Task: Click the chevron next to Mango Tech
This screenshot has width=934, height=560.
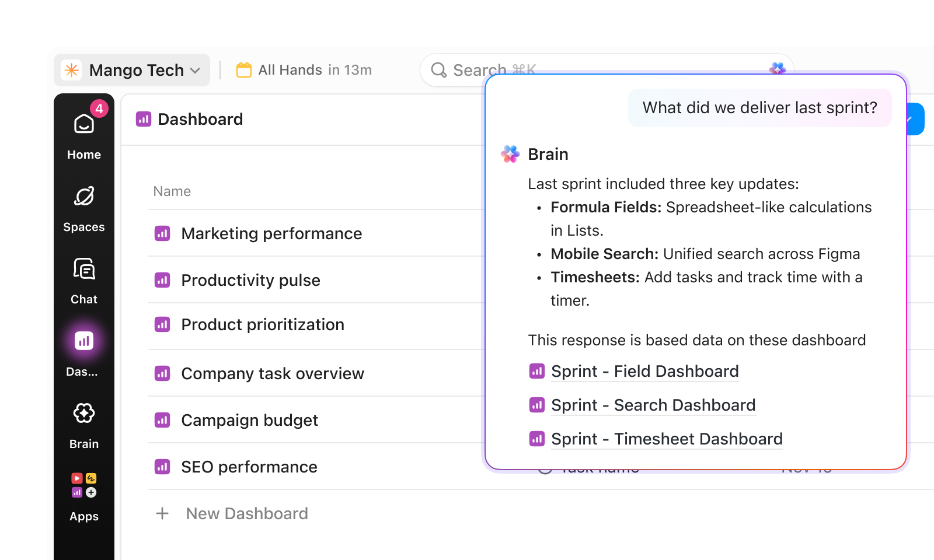Action: click(194, 71)
